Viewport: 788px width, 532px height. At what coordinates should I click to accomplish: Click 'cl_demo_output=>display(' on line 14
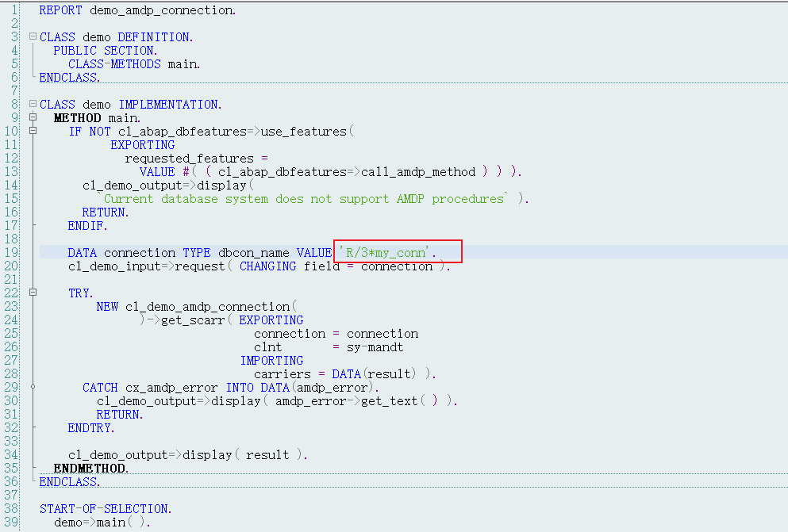click(x=168, y=186)
